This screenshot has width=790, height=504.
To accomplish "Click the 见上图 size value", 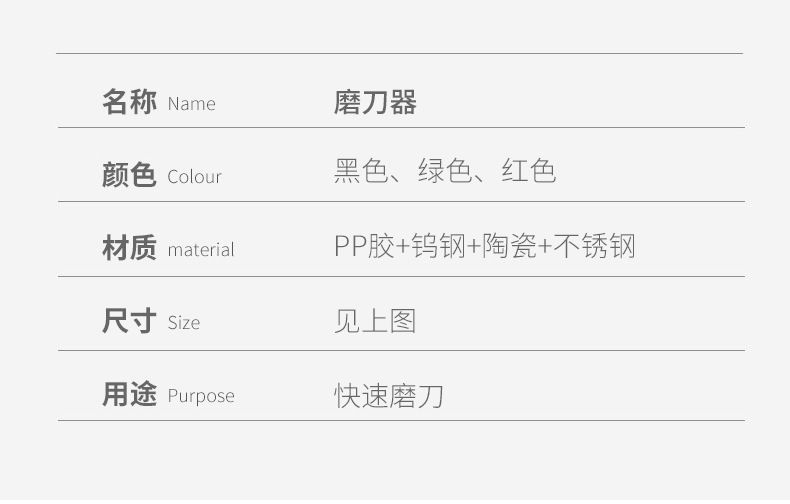I will [x=374, y=321].
